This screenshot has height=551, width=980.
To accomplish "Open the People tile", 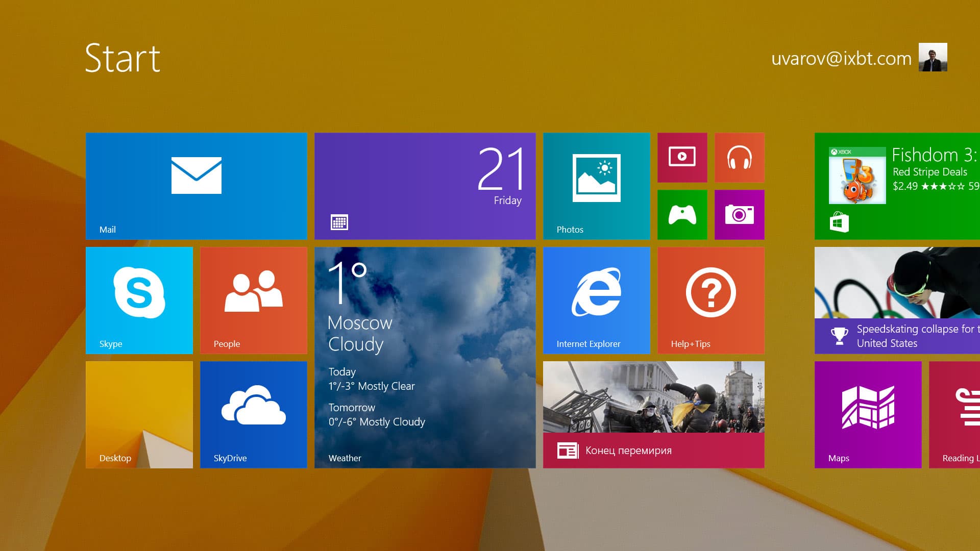I will (253, 300).
